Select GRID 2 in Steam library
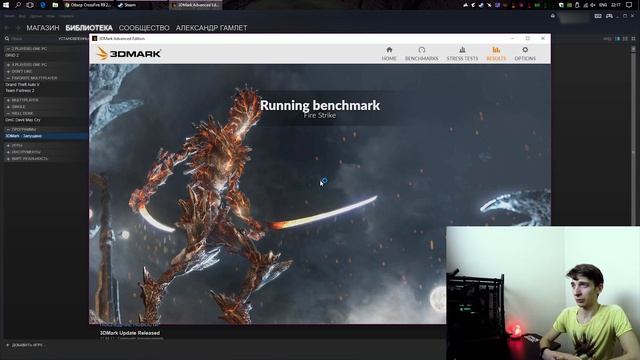This screenshot has width=640, height=360. (12, 55)
